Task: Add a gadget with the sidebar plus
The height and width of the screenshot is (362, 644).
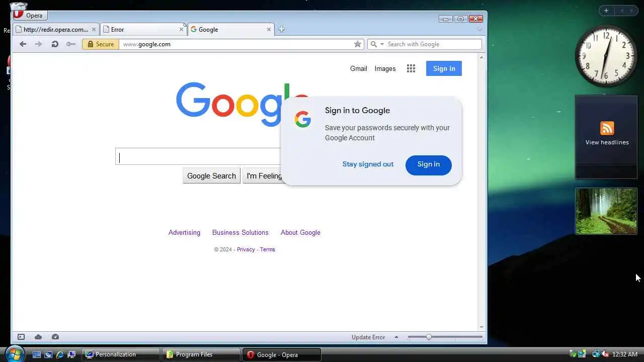Action: [x=606, y=11]
